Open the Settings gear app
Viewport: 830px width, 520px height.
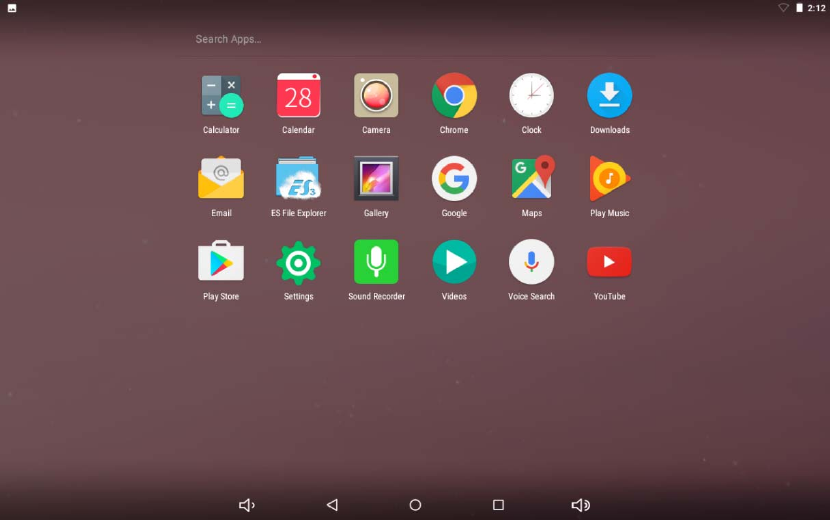coord(299,262)
